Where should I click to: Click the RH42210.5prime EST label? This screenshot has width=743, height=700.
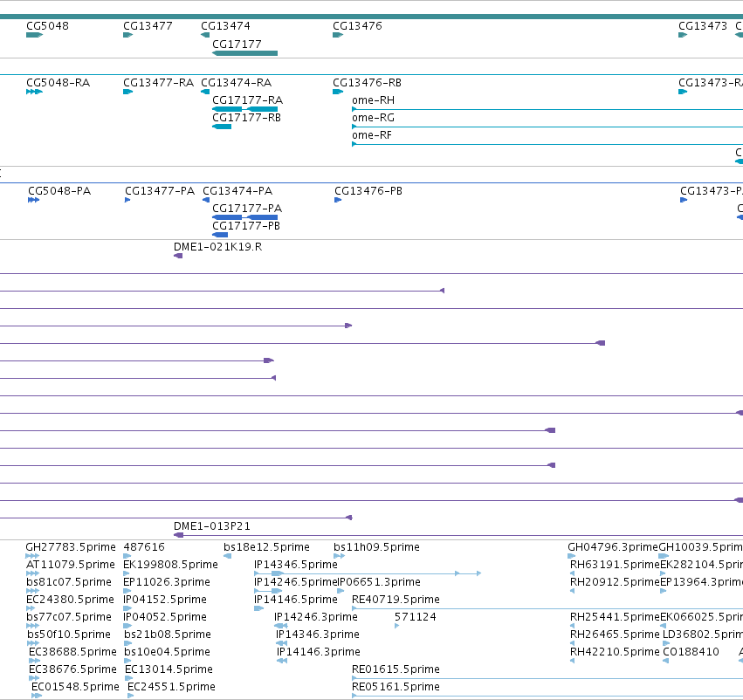coord(615,653)
